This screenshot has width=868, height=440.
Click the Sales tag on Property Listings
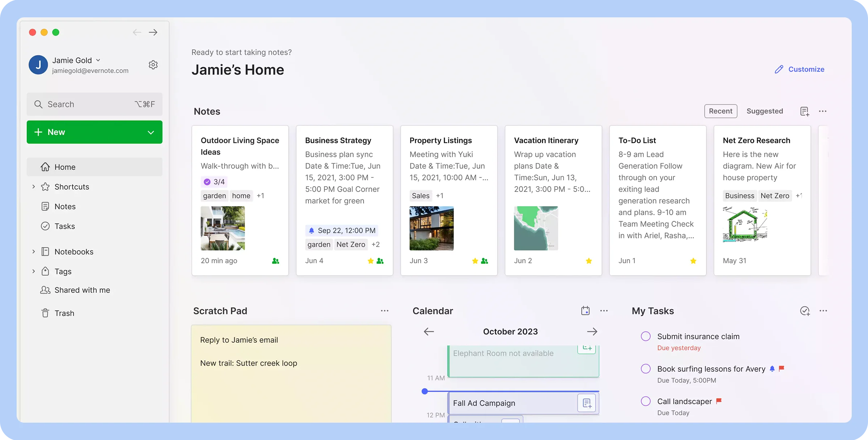point(421,196)
